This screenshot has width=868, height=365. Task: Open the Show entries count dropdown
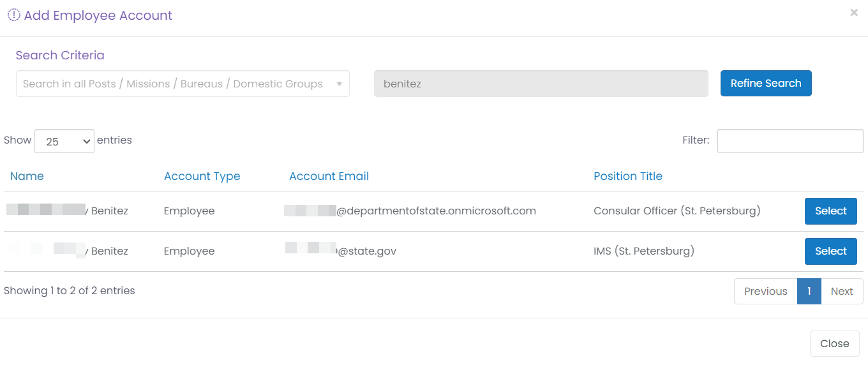[64, 141]
